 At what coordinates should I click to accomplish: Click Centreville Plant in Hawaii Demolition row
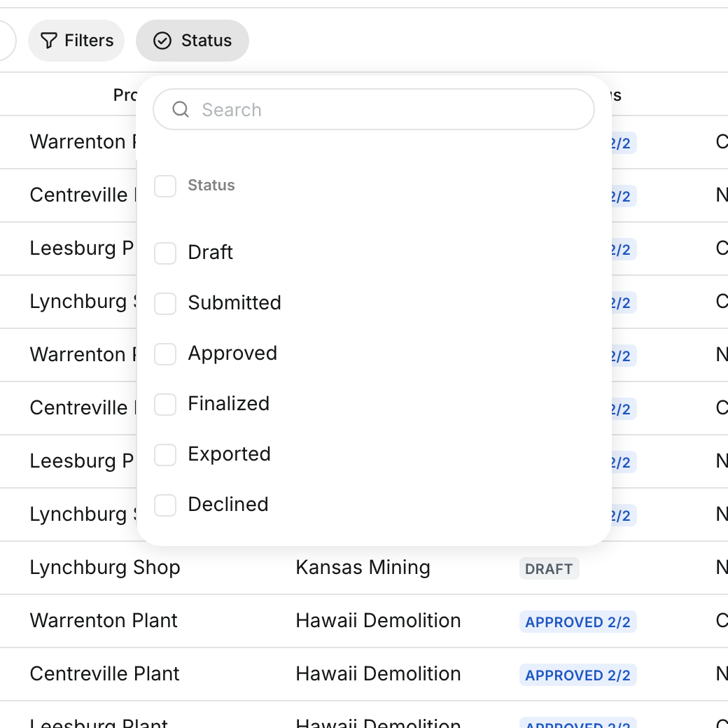104,673
